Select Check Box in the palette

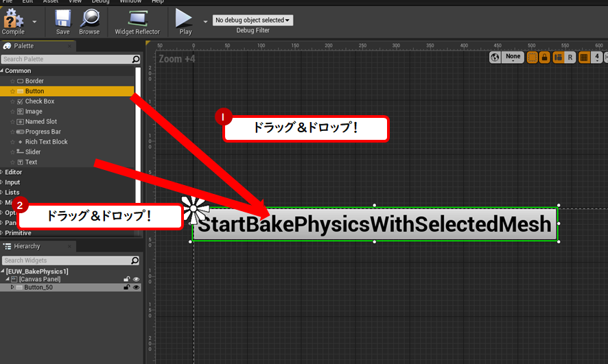(x=40, y=101)
